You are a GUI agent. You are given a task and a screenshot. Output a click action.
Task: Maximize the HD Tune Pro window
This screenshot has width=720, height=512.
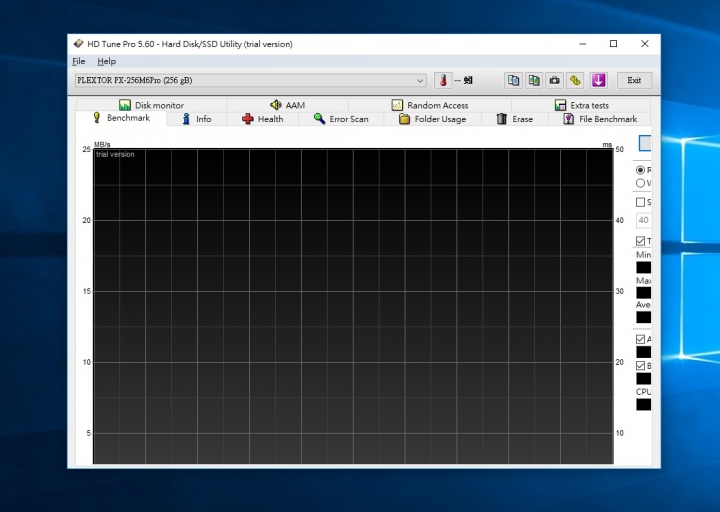coord(613,44)
